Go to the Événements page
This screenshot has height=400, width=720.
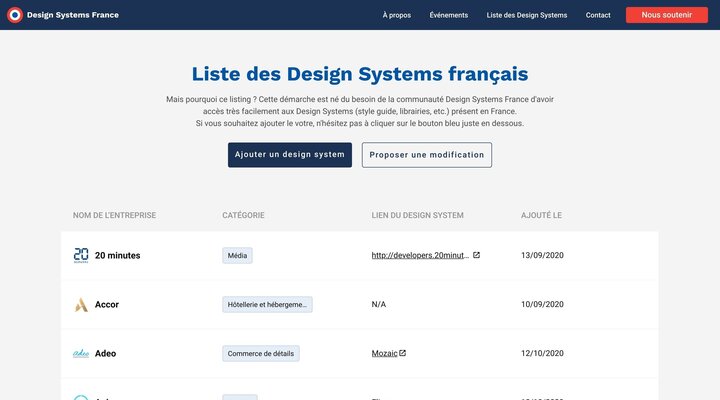coord(448,15)
